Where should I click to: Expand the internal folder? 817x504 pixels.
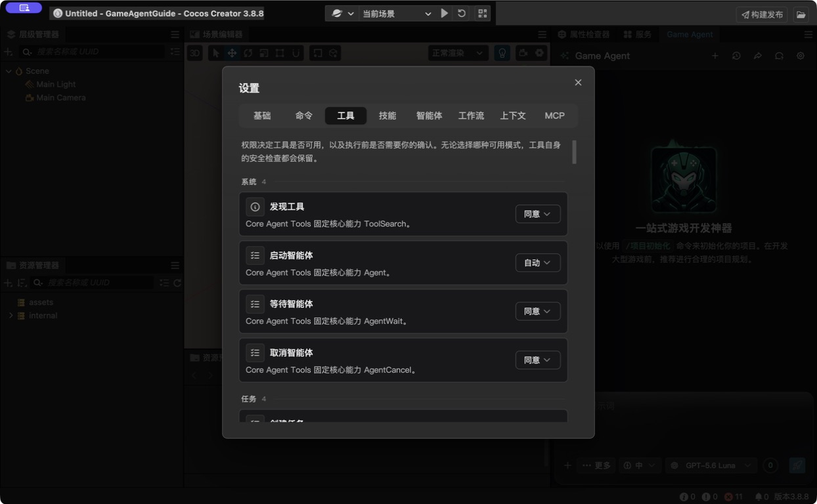click(x=11, y=316)
